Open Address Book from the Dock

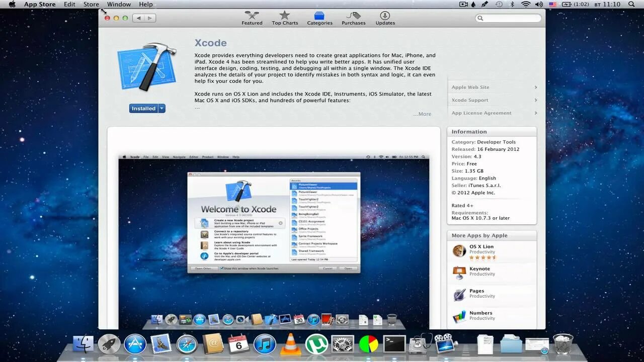tap(213, 344)
